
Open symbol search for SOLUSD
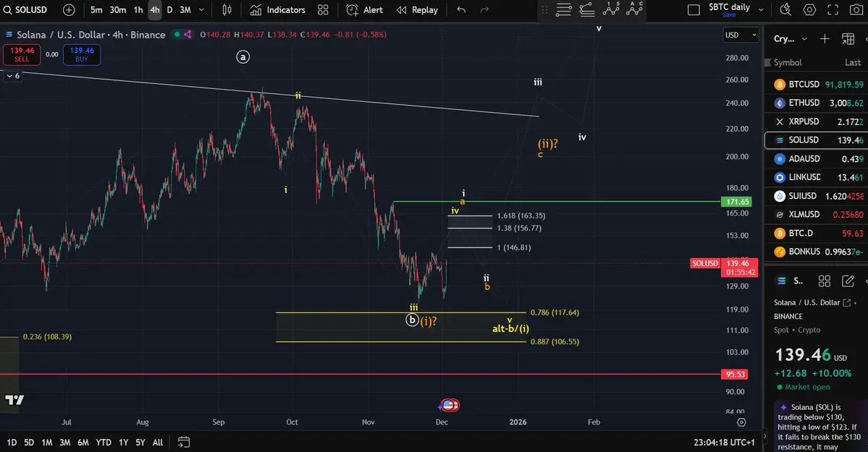pos(25,10)
